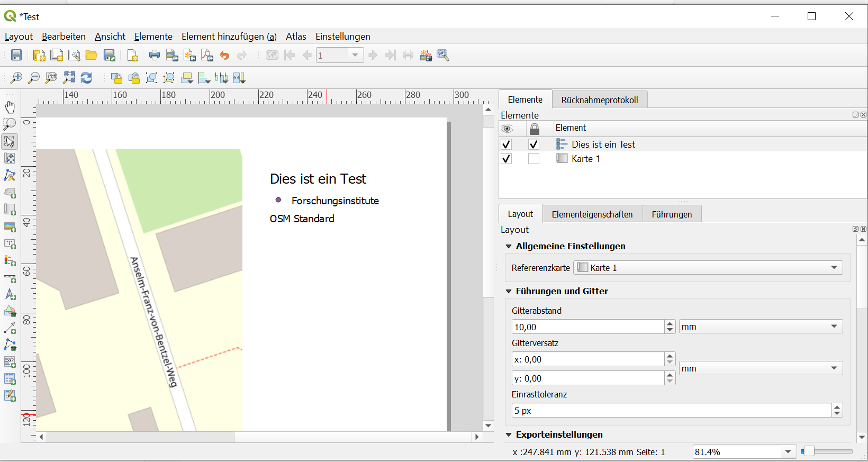Click the Export Atlas as Images icon
Image resolution: width=868 pixels, height=462 pixels.
pyautogui.click(x=426, y=55)
